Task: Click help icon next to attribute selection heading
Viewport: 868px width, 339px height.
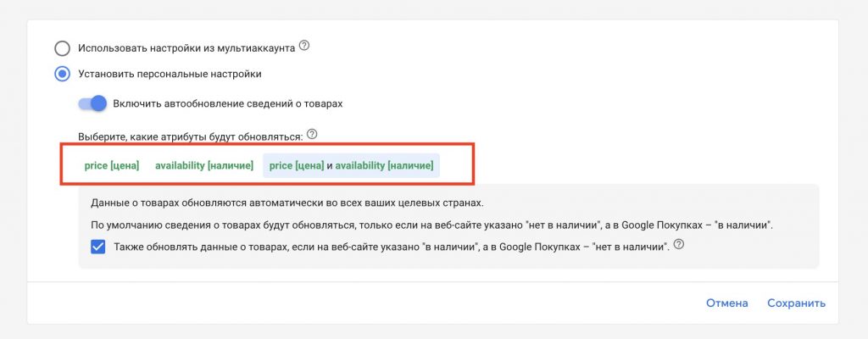Action: point(312,135)
